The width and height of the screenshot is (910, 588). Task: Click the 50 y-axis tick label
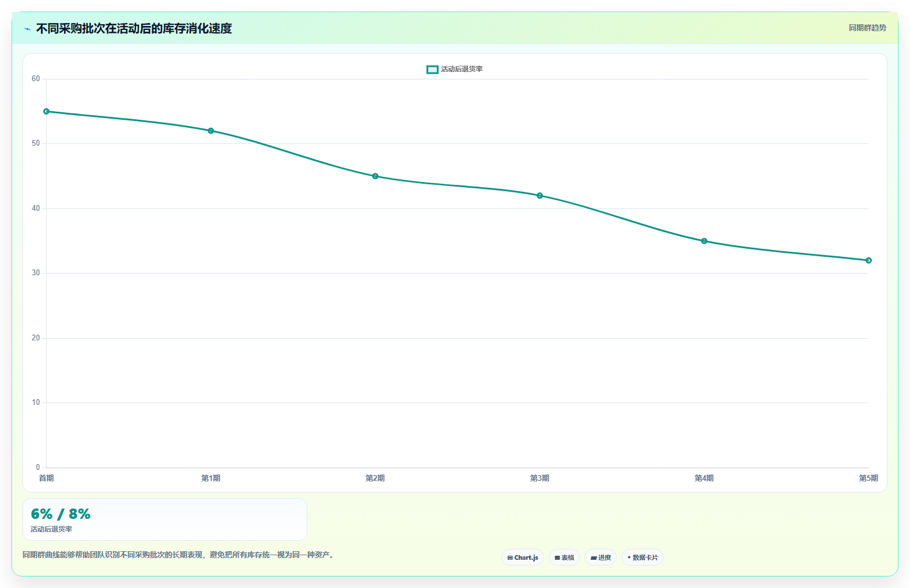(x=36, y=143)
